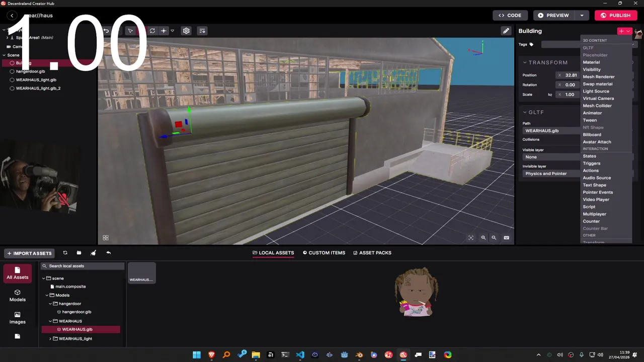Switch to the CUSTOM ITEMS tab
644x362 pixels.
pyautogui.click(x=324, y=253)
